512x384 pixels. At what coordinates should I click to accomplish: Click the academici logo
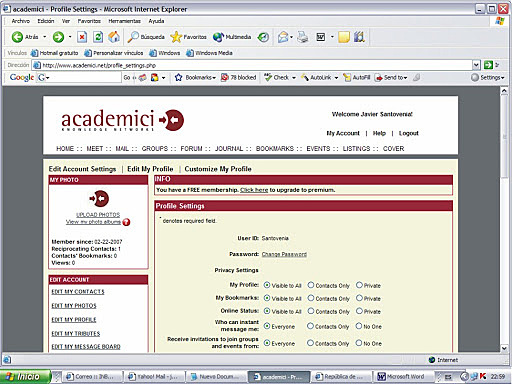122,120
